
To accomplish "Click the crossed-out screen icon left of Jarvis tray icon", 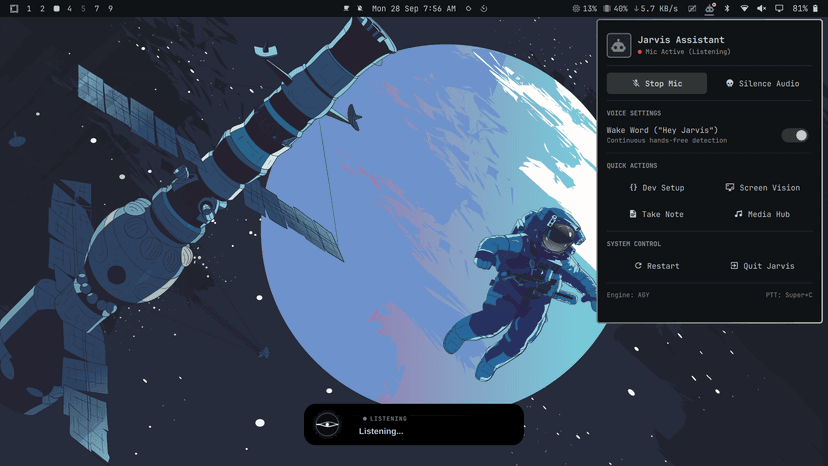I will point(692,8).
